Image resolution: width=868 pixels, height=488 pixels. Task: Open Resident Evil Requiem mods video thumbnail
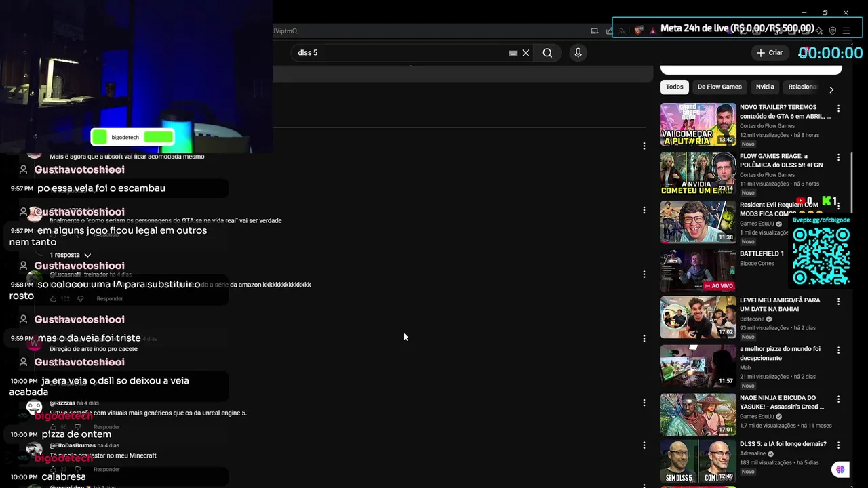pyautogui.click(x=698, y=222)
